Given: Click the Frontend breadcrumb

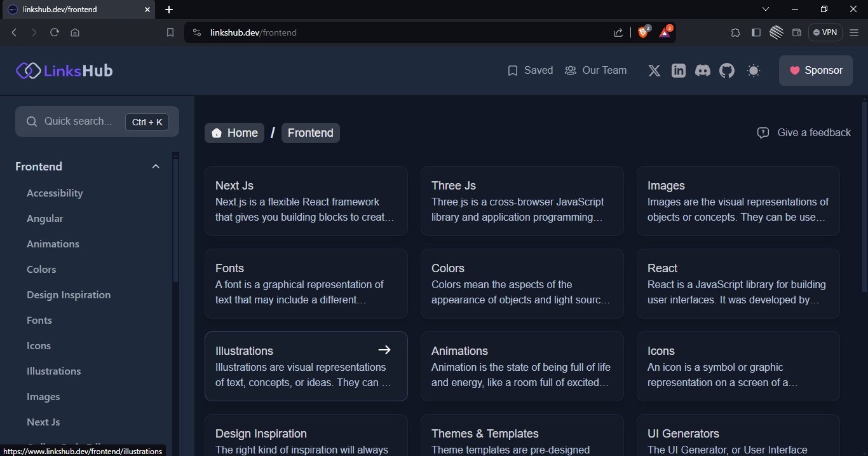Looking at the screenshot, I should point(311,133).
